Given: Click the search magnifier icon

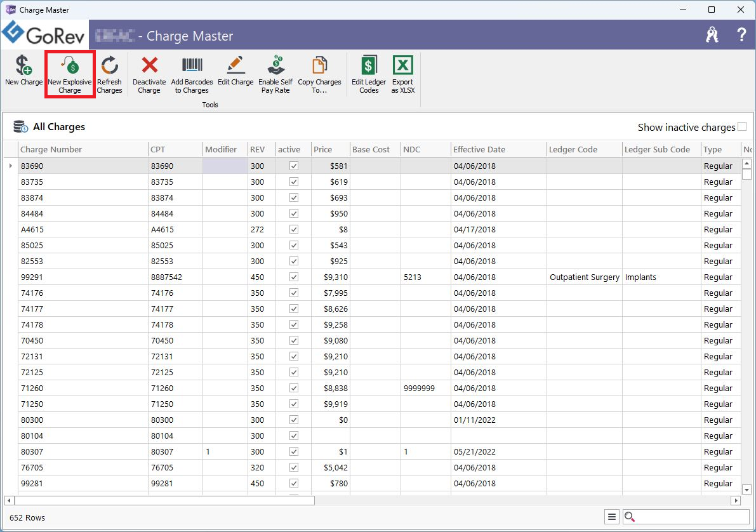Looking at the screenshot, I should (x=629, y=517).
